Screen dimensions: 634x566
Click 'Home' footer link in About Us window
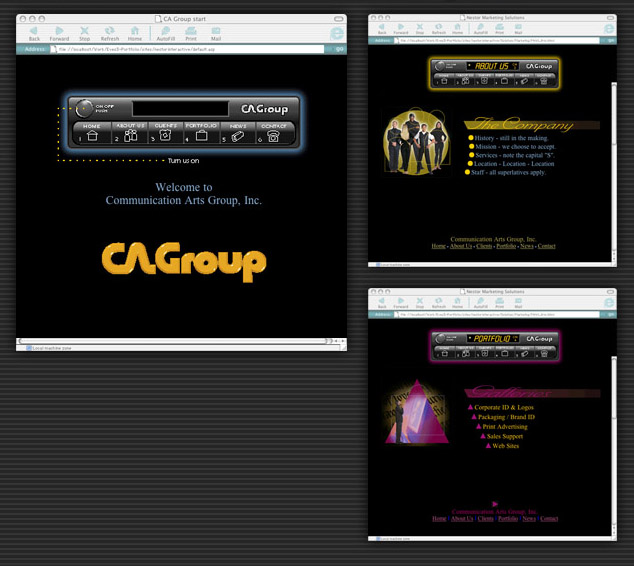point(438,246)
